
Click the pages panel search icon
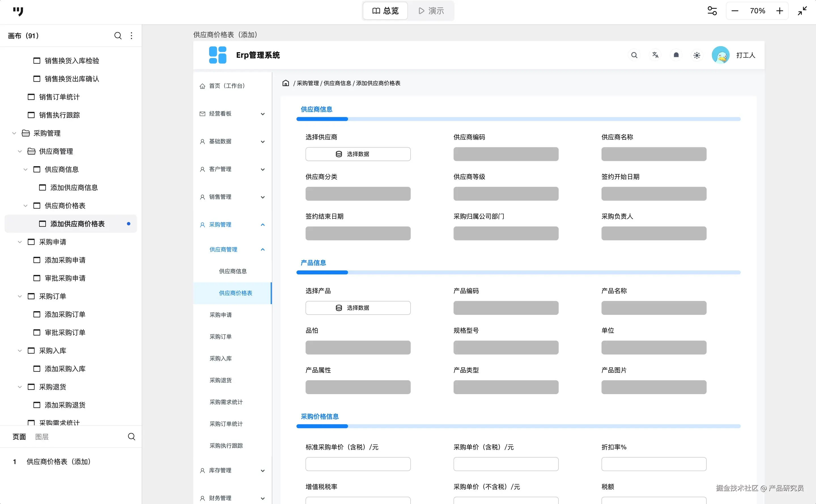tap(131, 437)
